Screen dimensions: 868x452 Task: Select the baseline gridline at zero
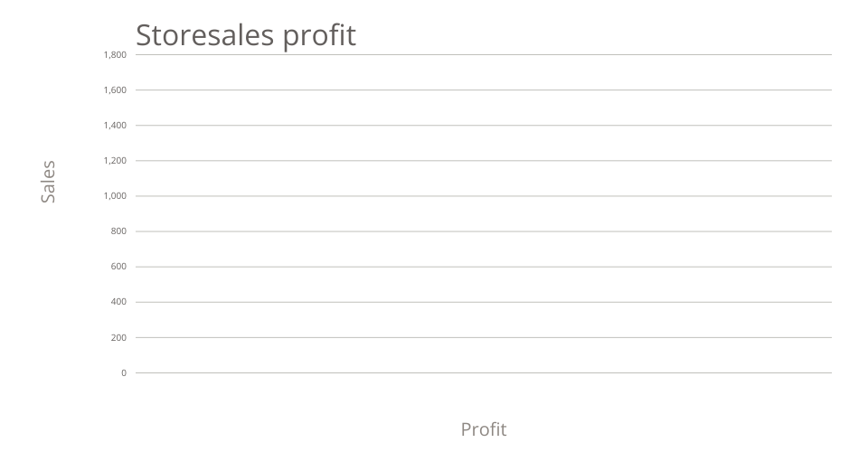pyautogui.click(x=484, y=372)
